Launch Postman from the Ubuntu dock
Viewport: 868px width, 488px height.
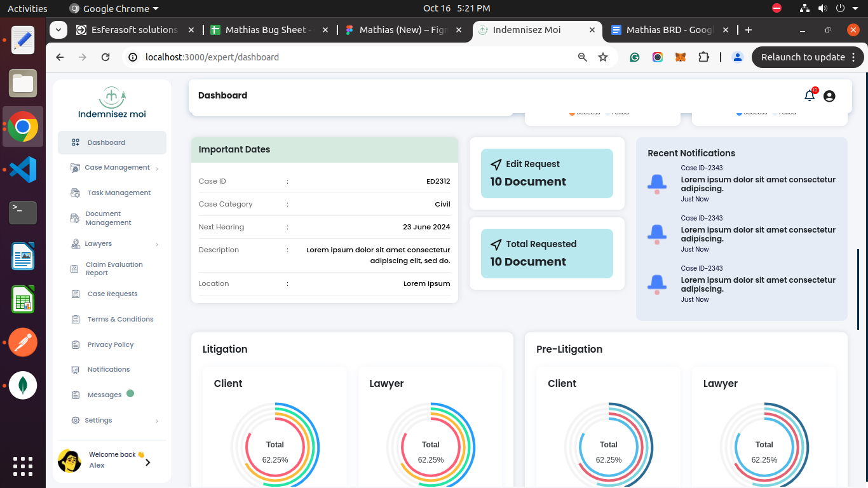coord(23,342)
